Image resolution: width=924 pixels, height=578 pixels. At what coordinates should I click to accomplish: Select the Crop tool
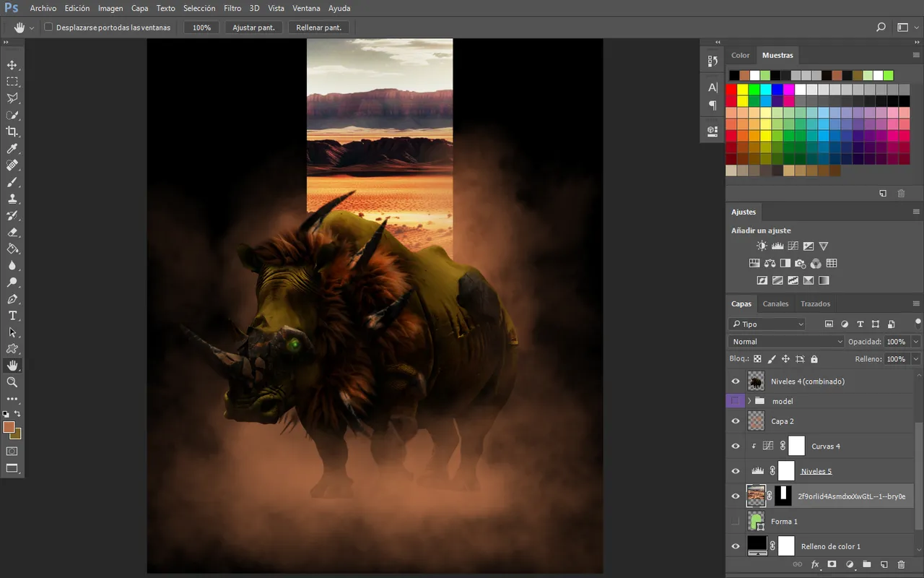coord(12,131)
